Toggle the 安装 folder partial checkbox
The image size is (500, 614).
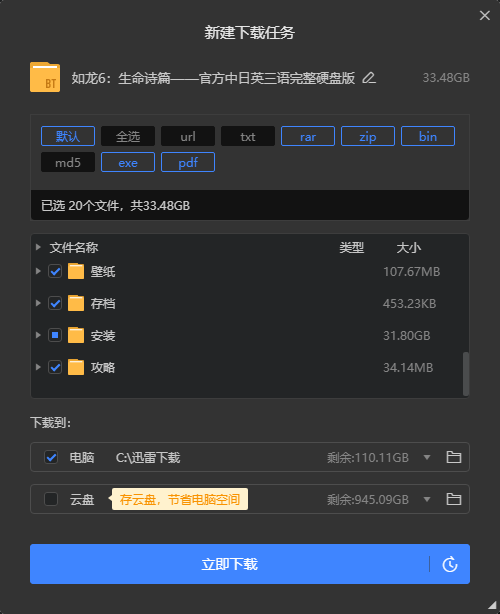(55, 335)
